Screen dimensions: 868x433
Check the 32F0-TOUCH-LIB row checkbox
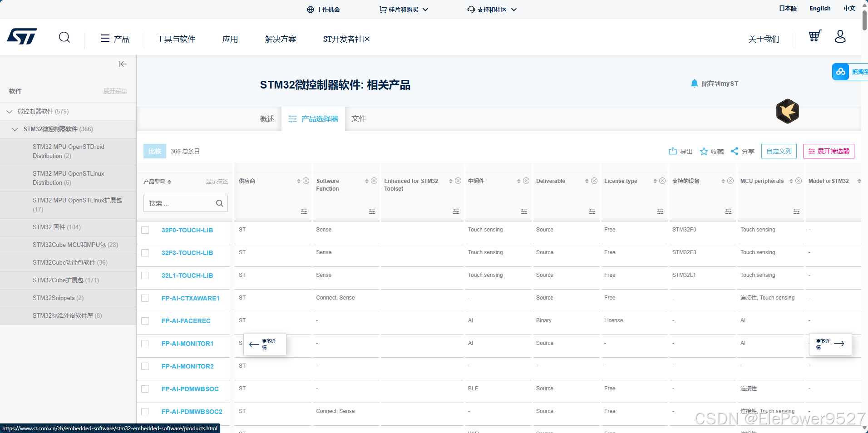click(x=145, y=230)
